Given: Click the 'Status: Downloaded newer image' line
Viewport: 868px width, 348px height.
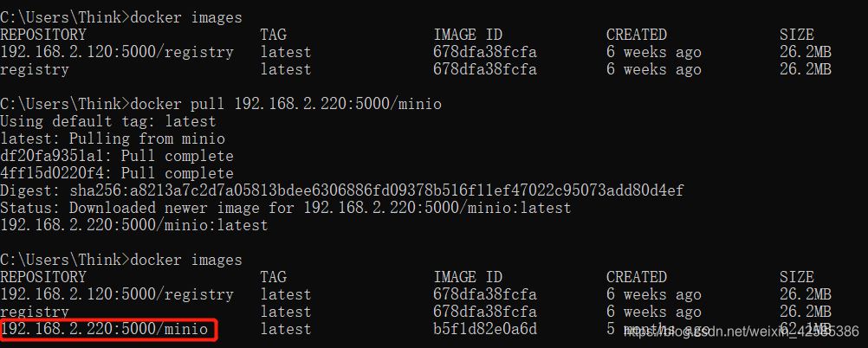Looking at the screenshot, I should (285, 208).
